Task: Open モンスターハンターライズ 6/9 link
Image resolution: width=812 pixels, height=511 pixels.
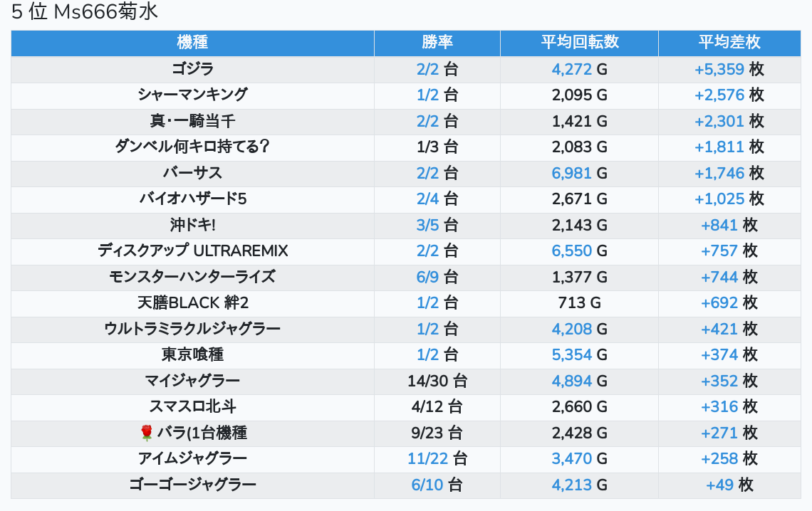Action: (x=427, y=277)
